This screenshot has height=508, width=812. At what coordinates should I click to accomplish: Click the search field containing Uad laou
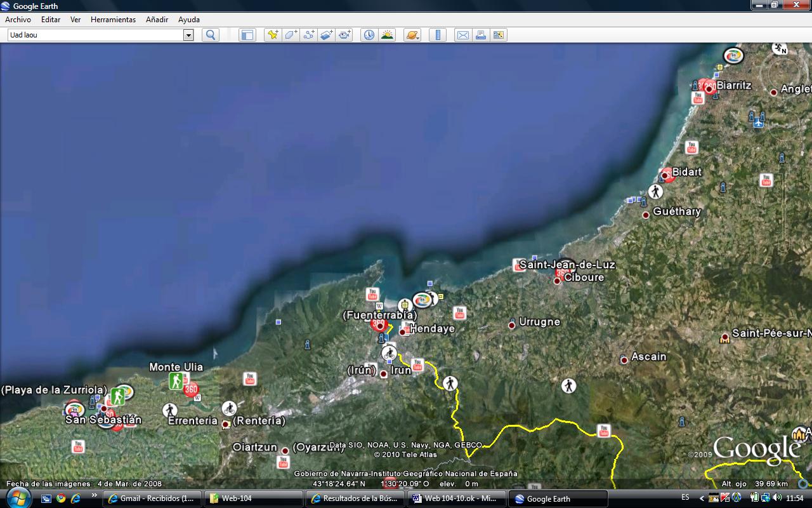[x=95, y=35]
